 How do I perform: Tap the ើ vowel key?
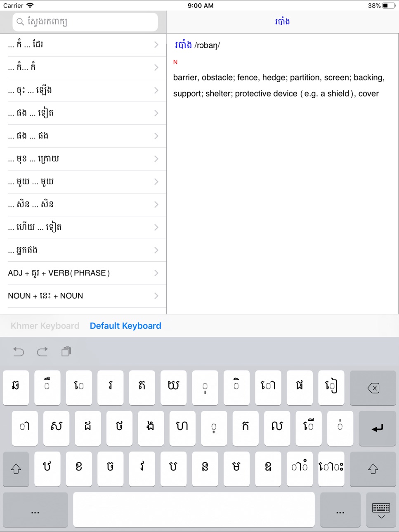click(x=309, y=428)
